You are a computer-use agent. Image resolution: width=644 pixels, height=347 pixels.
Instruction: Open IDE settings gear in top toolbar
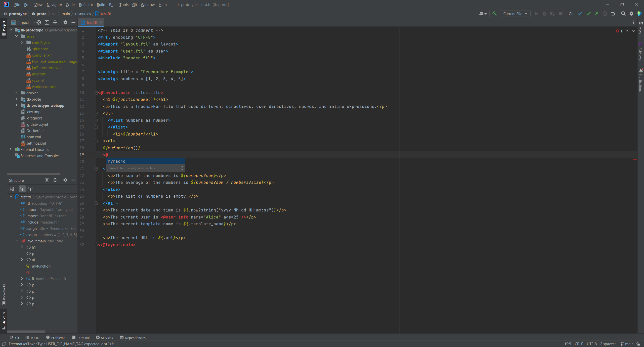point(631,14)
